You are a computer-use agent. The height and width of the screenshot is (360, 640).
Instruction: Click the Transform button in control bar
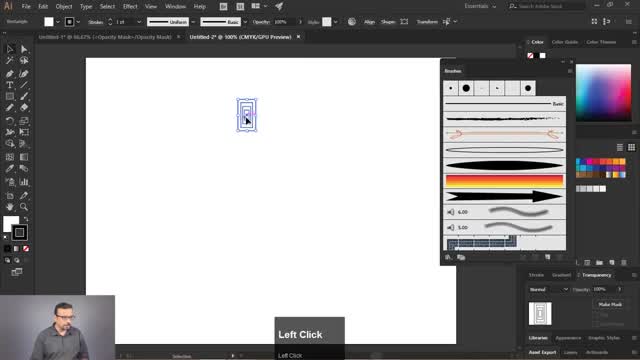coord(427,22)
